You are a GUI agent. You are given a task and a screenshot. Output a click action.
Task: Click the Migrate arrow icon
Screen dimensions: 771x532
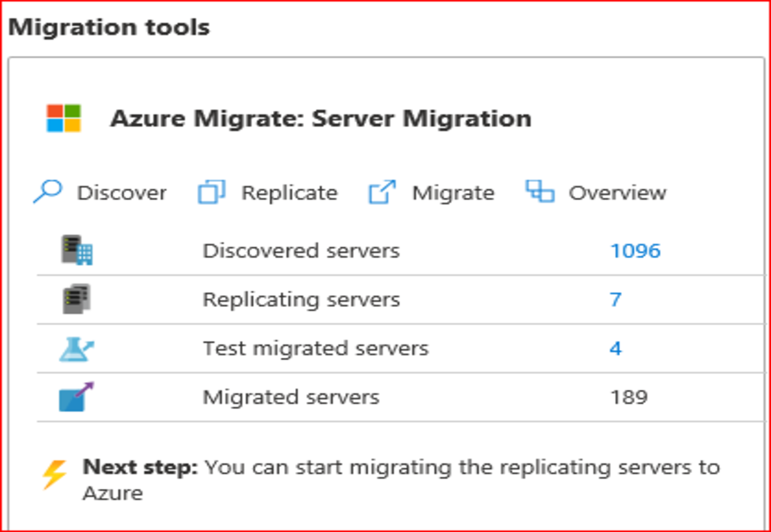pos(382,192)
